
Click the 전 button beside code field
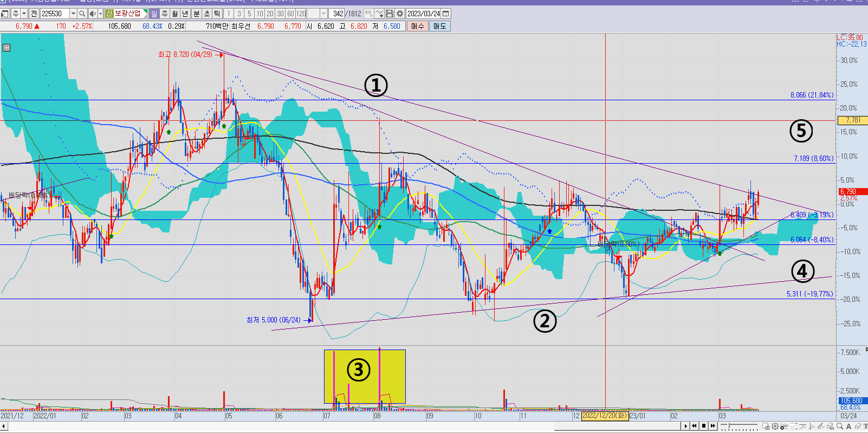pos(34,14)
